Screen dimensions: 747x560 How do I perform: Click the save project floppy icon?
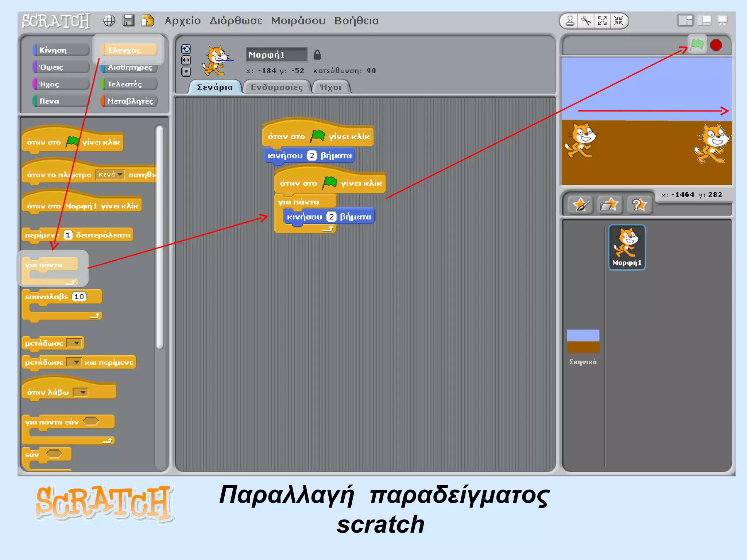(128, 21)
